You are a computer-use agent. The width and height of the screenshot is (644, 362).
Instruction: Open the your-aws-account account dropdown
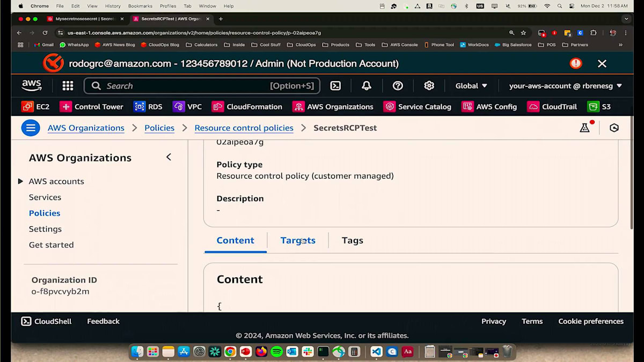coord(566,86)
